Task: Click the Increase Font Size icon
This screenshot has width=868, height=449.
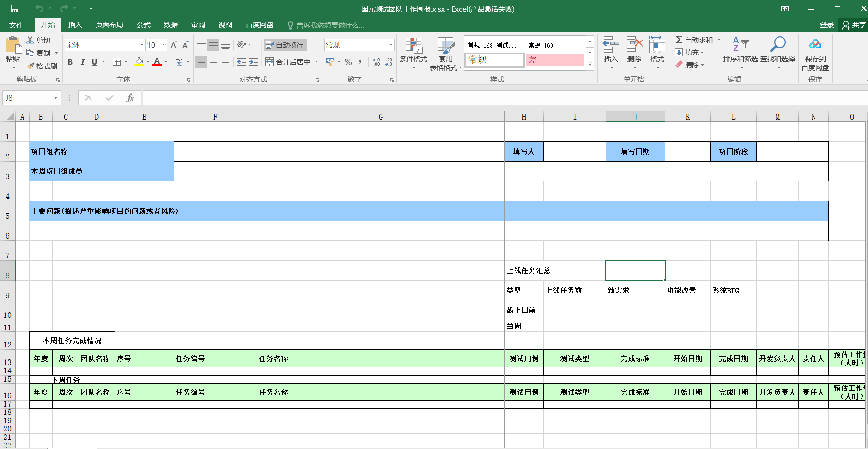Action: pyautogui.click(x=174, y=45)
